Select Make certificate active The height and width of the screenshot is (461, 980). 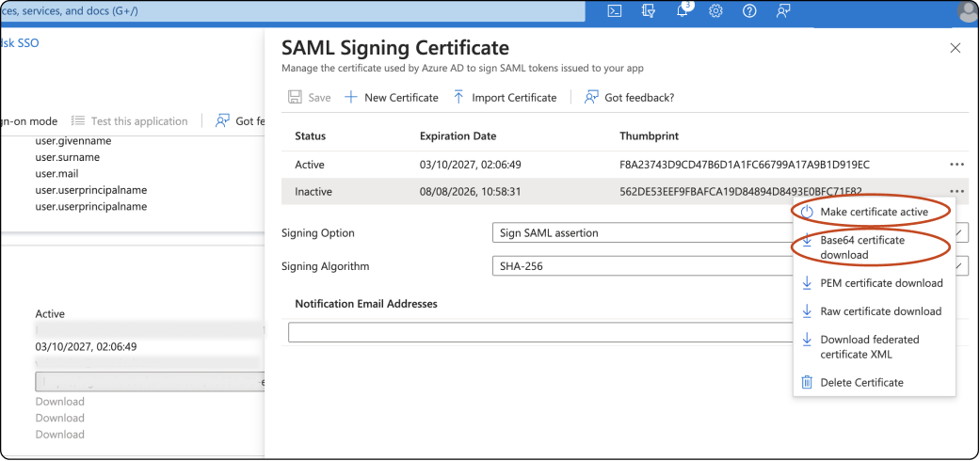tap(874, 212)
